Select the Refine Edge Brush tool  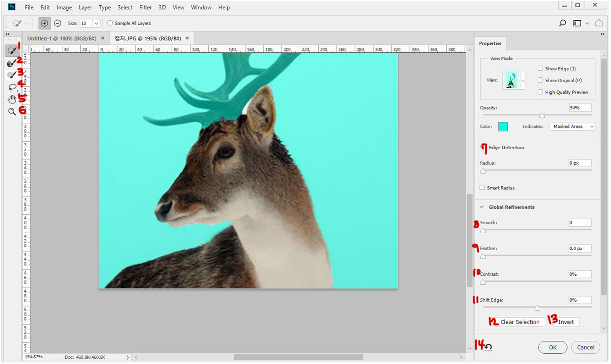click(x=11, y=62)
